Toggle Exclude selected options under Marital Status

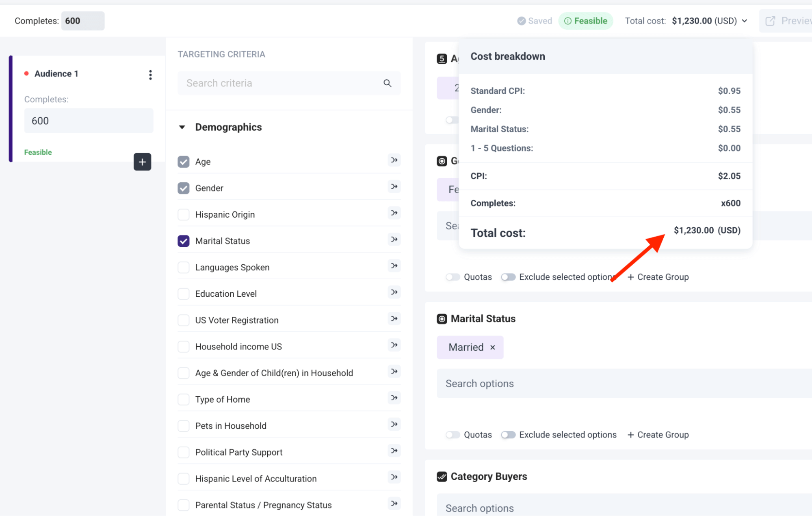pos(508,435)
